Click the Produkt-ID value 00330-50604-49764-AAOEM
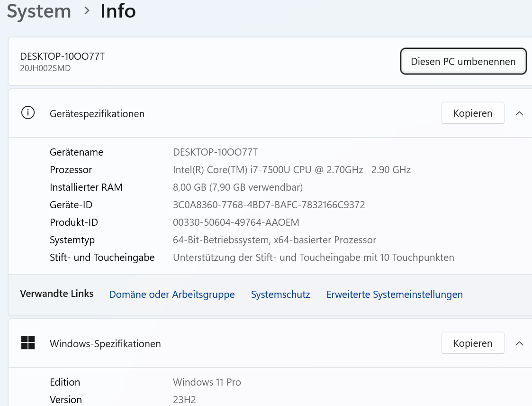 tap(236, 222)
